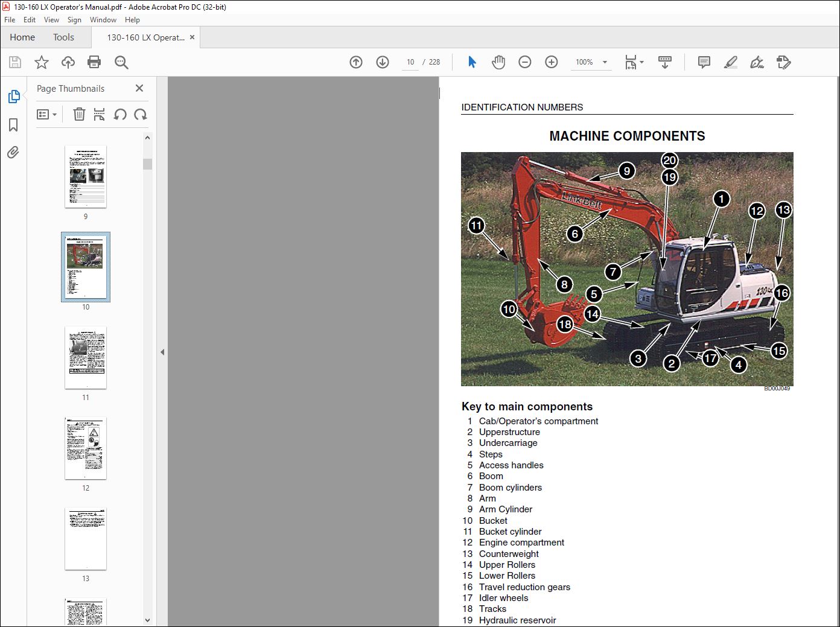The image size is (840, 627).
Task: Open the Find text magnifier tool
Action: coord(121,62)
